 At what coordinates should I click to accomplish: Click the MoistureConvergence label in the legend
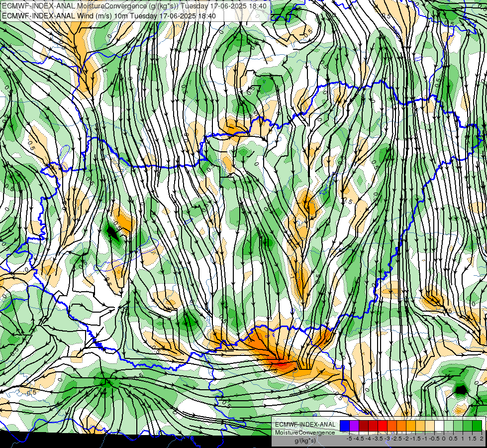[305, 433]
